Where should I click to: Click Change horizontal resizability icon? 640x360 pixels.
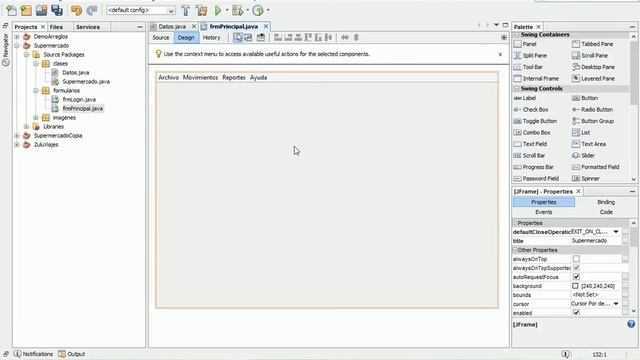pyautogui.click(x=345, y=38)
